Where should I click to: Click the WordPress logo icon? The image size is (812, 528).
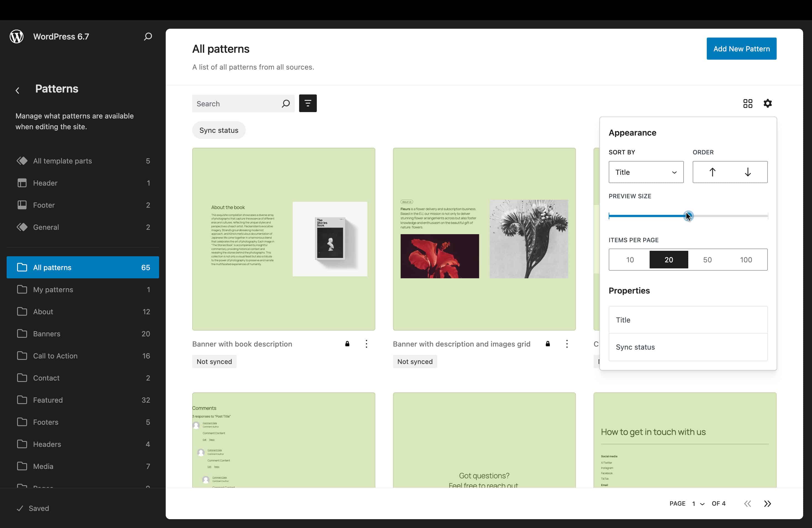[x=16, y=36]
